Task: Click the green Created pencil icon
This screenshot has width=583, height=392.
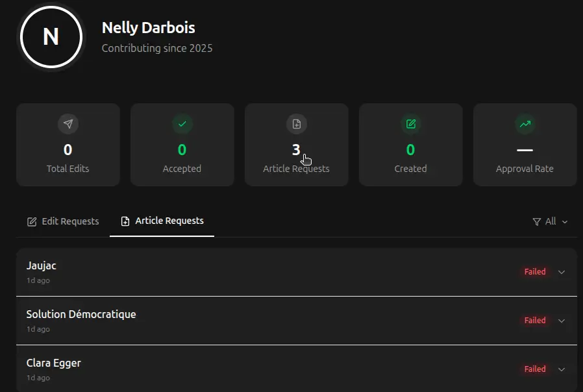Action: [411, 123]
